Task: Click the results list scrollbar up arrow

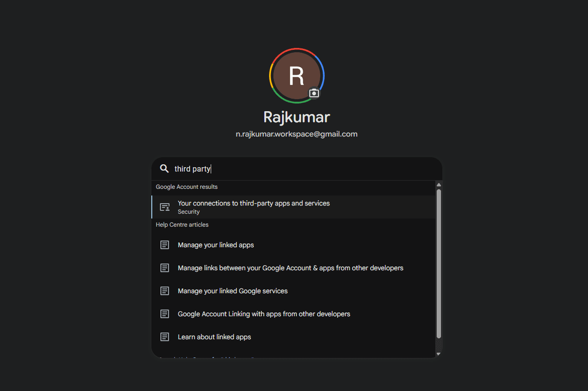Action: click(x=439, y=185)
